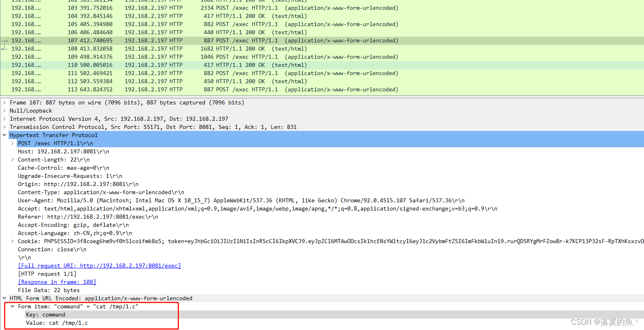This screenshot has height=330, width=644.
Task: Collapse the Form item "command" row
Action: (13, 306)
